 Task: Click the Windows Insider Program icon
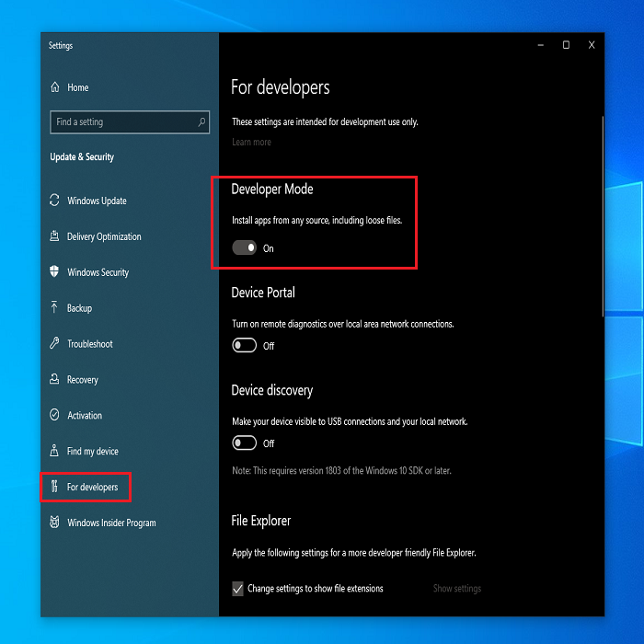(54, 522)
